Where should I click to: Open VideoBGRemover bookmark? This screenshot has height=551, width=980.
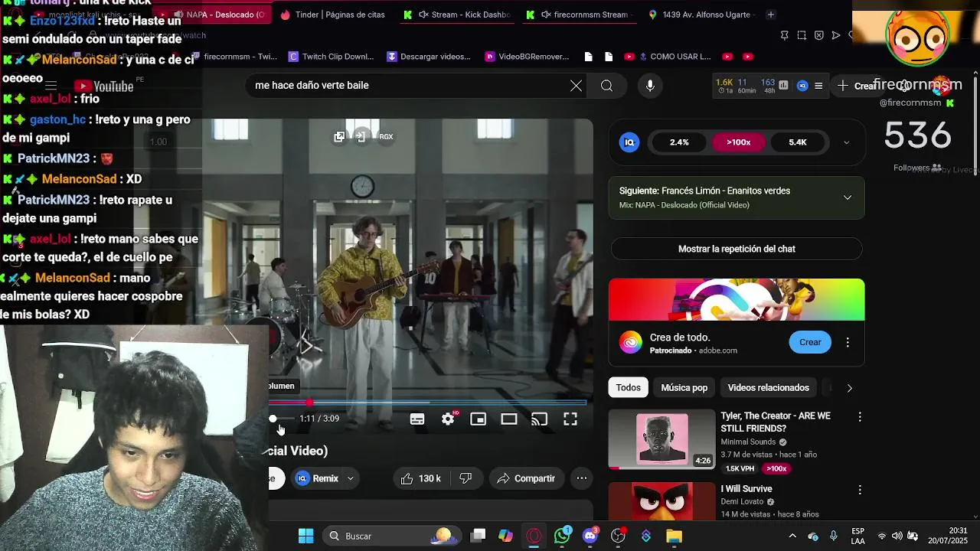pos(528,57)
